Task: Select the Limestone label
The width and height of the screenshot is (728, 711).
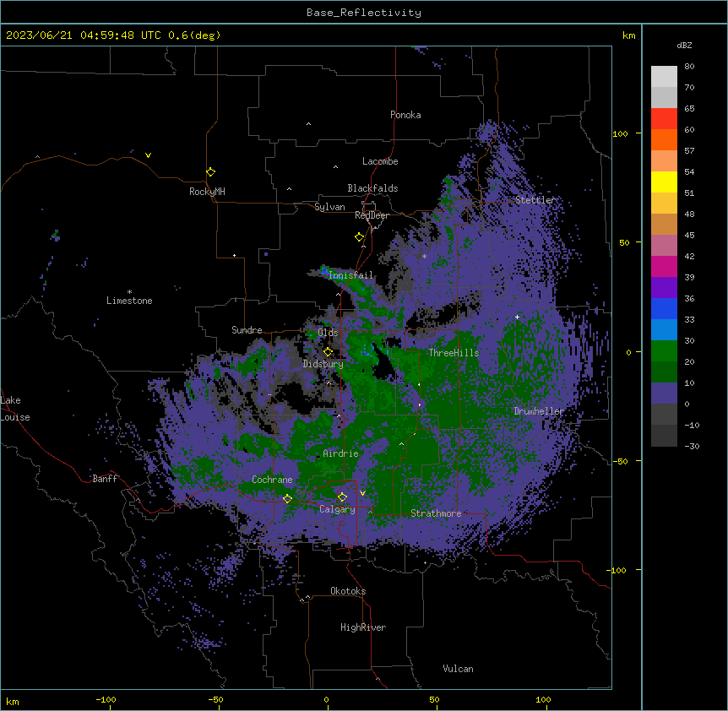Action: pyautogui.click(x=129, y=301)
